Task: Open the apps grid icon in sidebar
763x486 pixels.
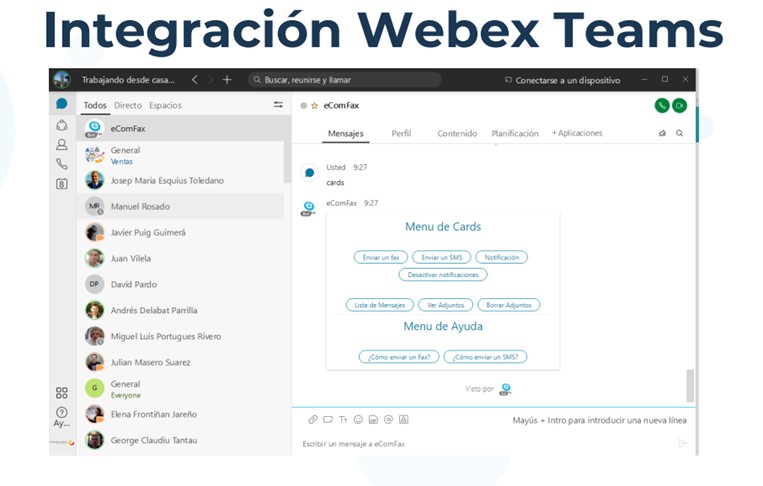Action: tap(62, 393)
